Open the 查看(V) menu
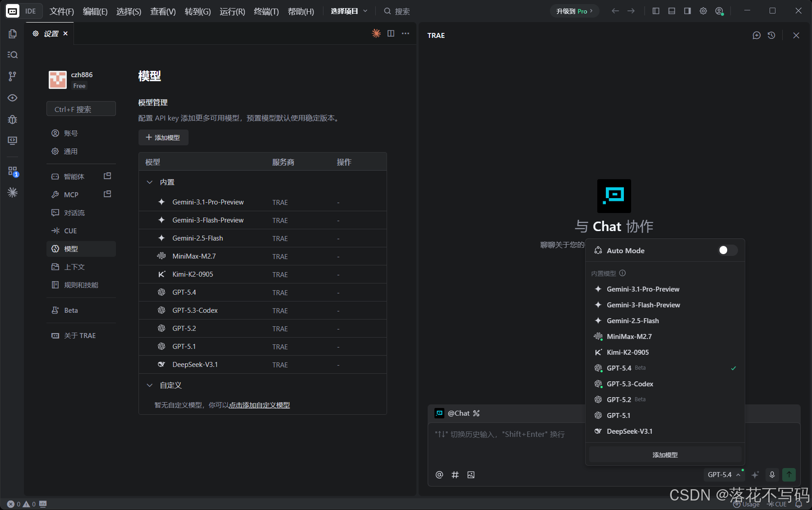 163,11
